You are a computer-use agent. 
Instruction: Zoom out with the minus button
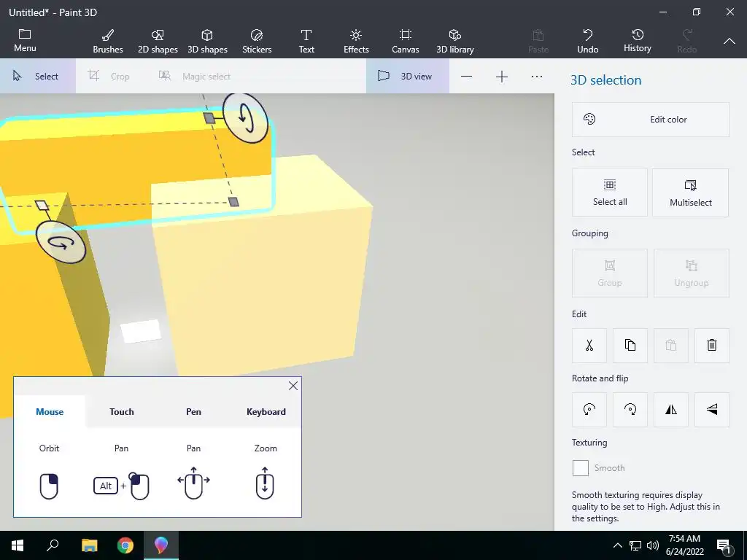point(466,77)
